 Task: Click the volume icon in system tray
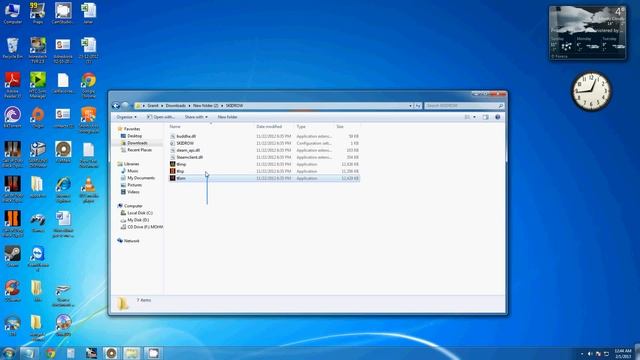click(x=590, y=353)
